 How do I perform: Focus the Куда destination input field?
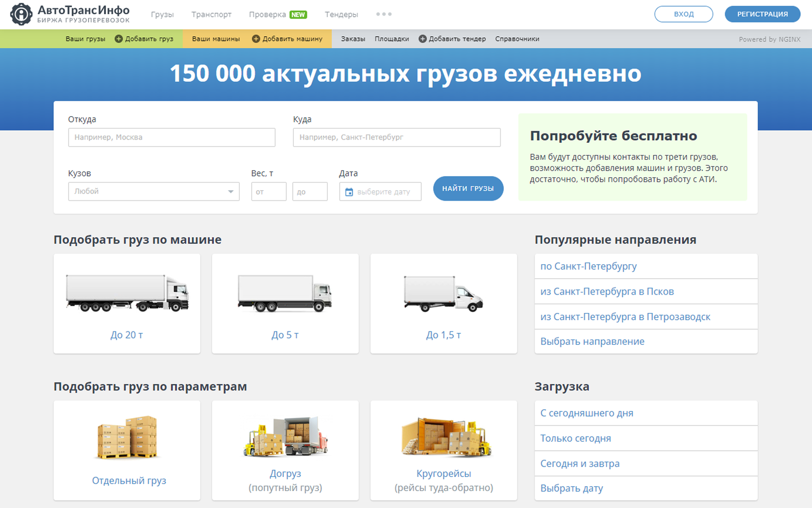[397, 137]
